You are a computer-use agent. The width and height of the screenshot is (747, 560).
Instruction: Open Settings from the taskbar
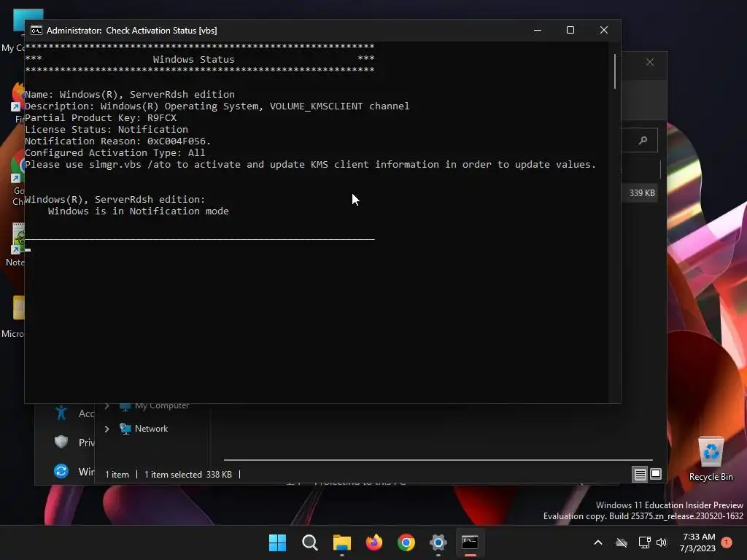pyautogui.click(x=438, y=542)
